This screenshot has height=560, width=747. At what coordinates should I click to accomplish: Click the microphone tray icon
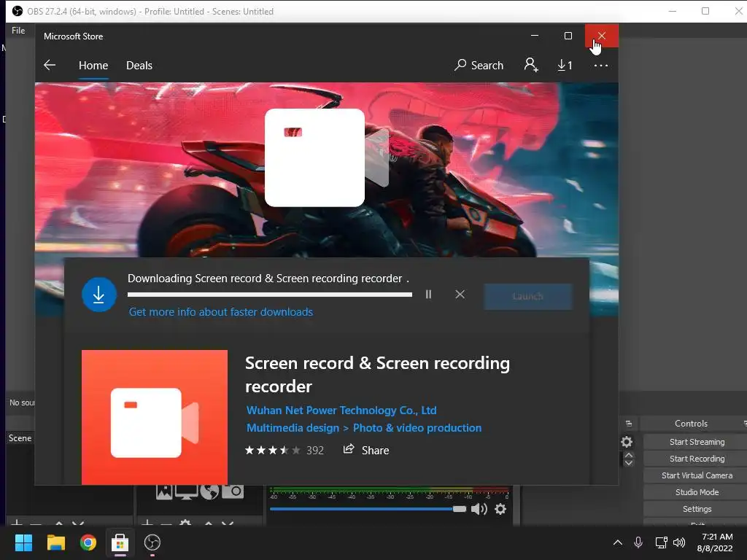638,542
